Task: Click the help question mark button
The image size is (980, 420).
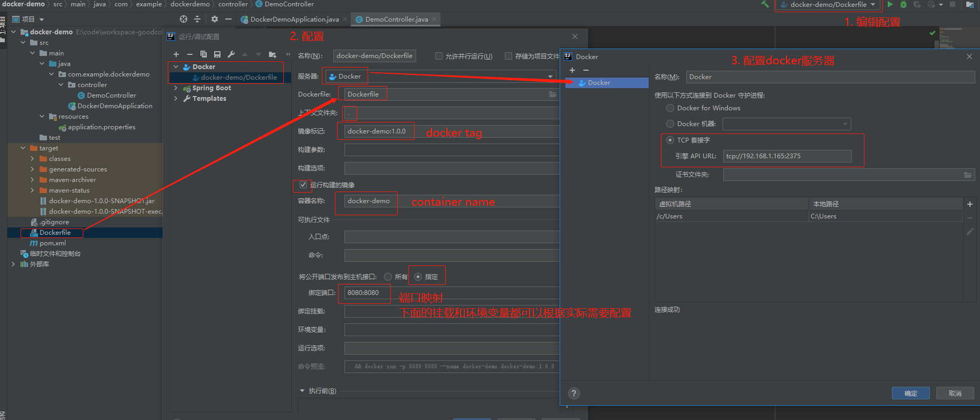Action: coord(574,393)
